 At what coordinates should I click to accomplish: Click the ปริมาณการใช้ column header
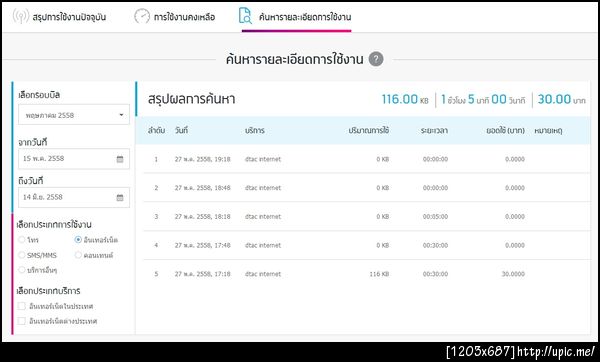coord(368,130)
